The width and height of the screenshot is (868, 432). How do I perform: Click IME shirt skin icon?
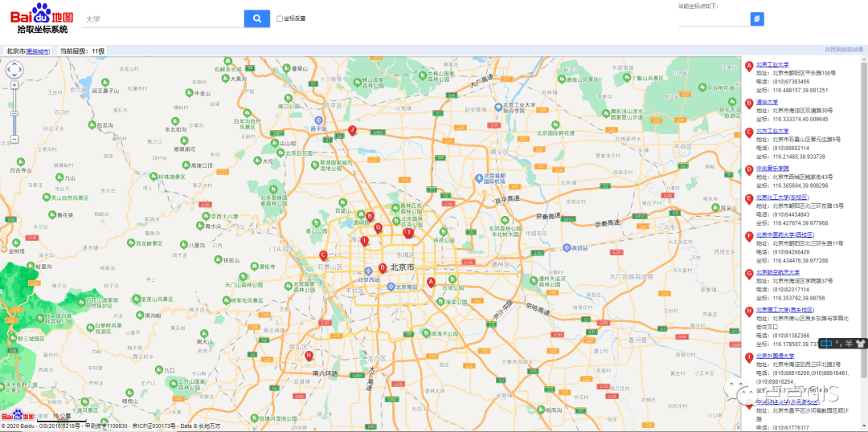[x=859, y=344]
